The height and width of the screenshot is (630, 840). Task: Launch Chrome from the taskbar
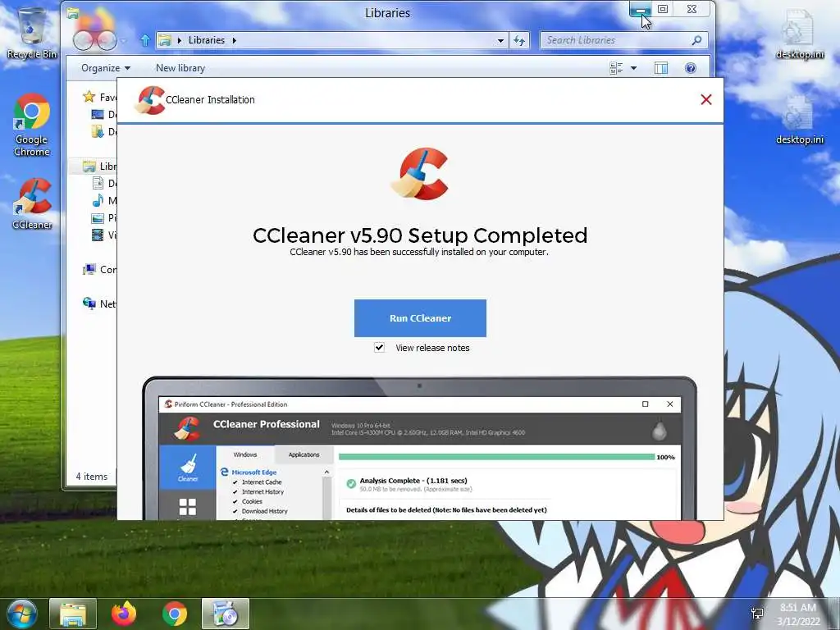click(x=175, y=614)
